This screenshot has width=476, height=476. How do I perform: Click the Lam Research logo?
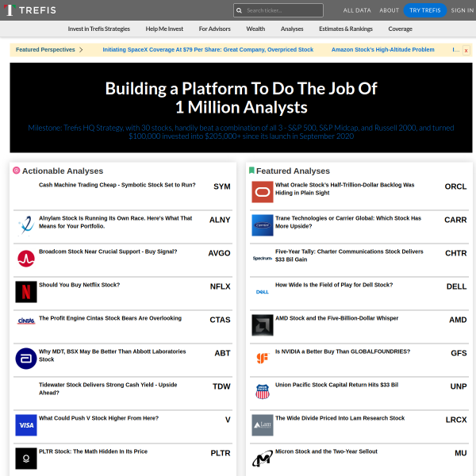click(263, 425)
